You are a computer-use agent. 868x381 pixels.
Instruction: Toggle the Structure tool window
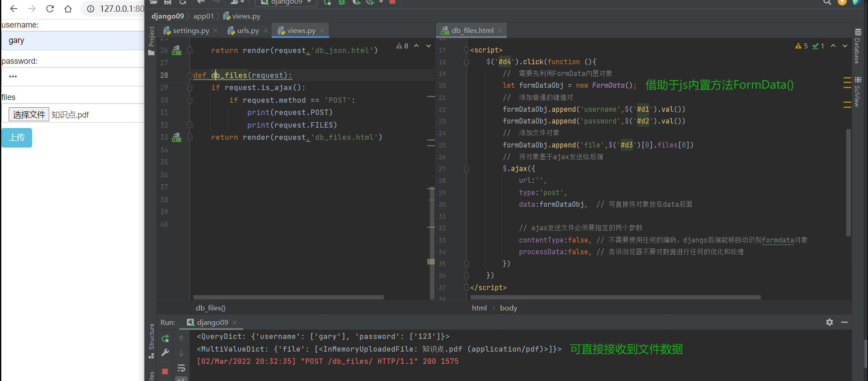(x=151, y=340)
